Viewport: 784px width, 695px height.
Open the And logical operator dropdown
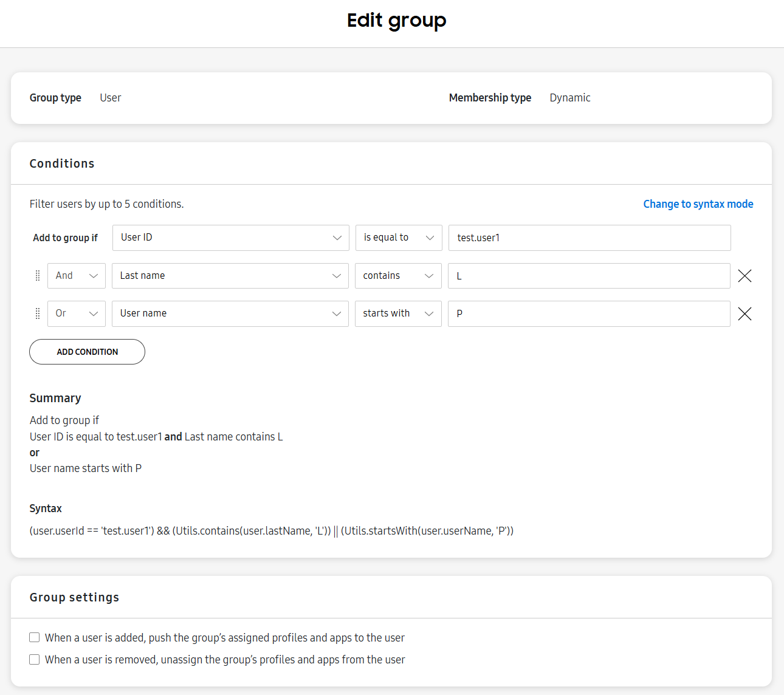[x=77, y=276]
